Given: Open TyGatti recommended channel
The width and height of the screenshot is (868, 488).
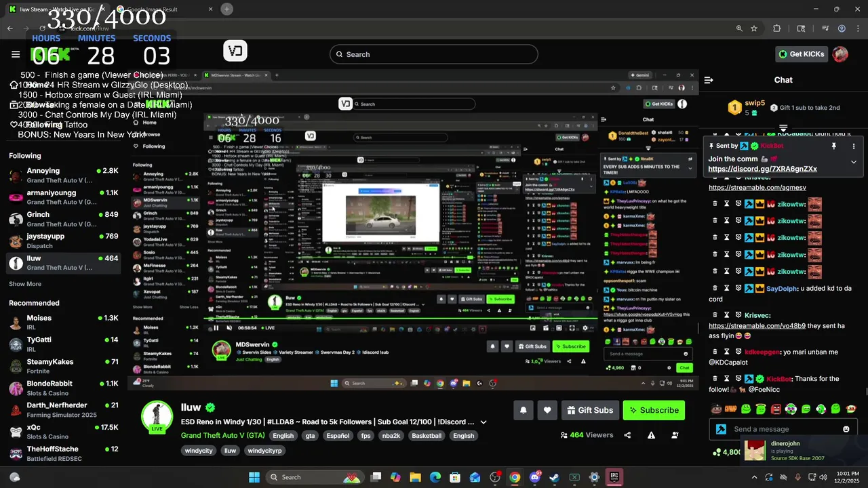Looking at the screenshot, I should click(x=64, y=344).
